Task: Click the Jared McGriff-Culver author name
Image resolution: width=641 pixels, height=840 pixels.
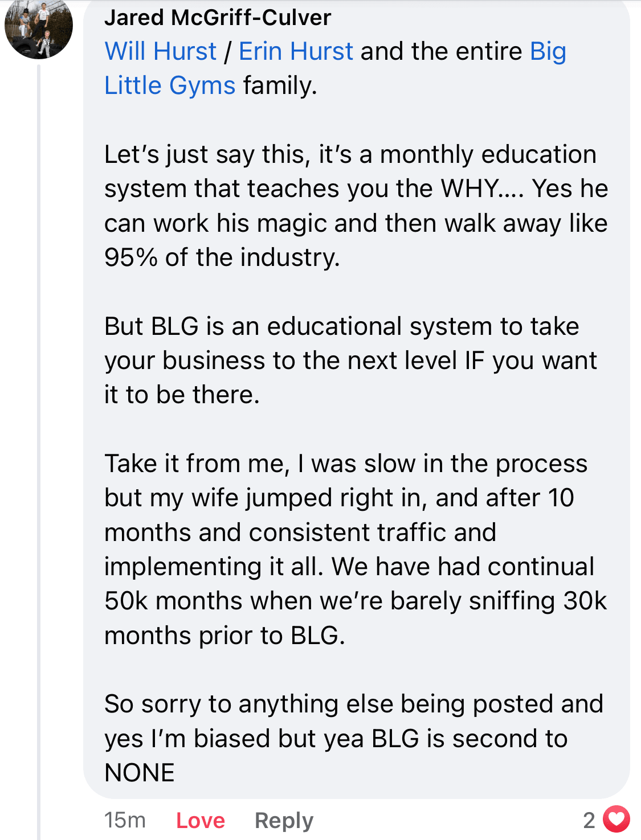Action: coord(217,18)
